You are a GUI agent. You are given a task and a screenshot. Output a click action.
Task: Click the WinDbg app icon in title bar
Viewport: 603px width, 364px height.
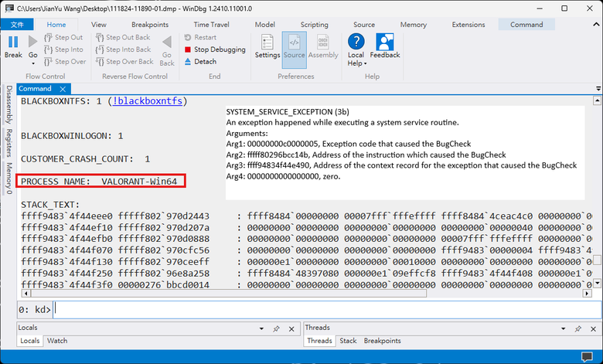coord(9,9)
